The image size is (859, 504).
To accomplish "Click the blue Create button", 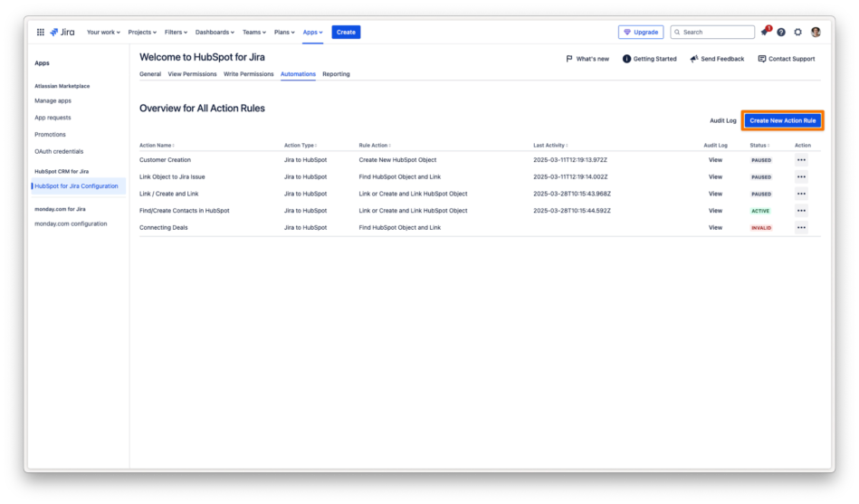I will click(x=346, y=33).
